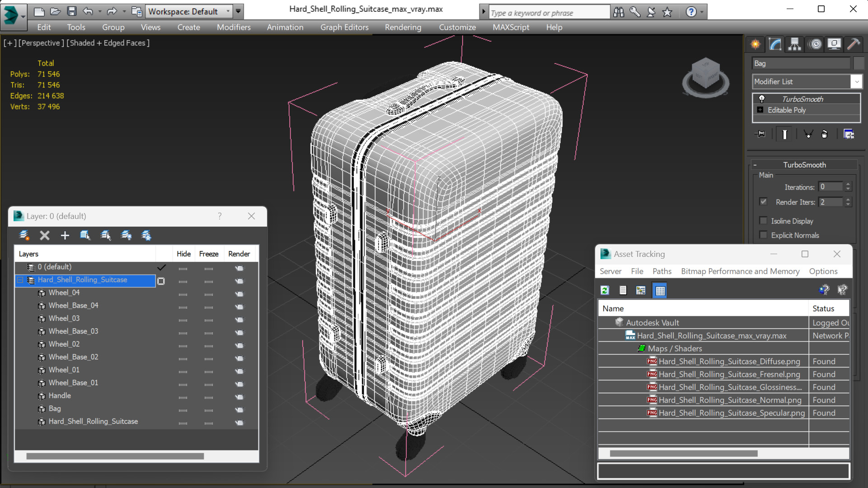Open the Paths menu in Asset Tracking
This screenshot has width=868, height=488.
[662, 271]
